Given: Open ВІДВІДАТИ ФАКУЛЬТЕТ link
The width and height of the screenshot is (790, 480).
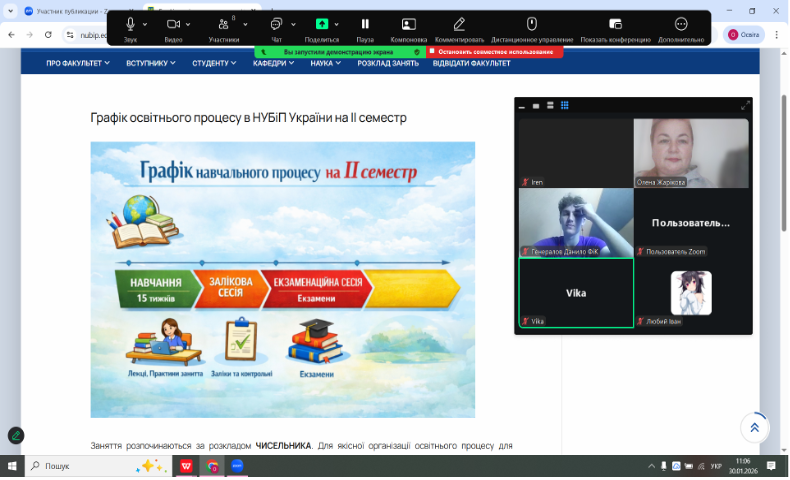Looking at the screenshot, I should [x=472, y=63].
